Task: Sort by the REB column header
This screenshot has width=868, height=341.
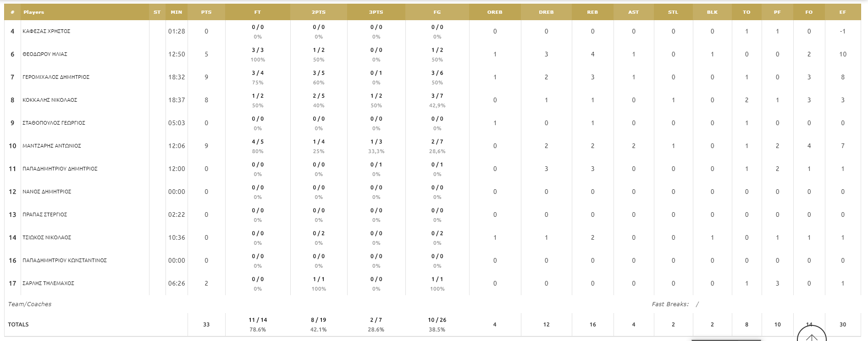Action: click(592, 12)
